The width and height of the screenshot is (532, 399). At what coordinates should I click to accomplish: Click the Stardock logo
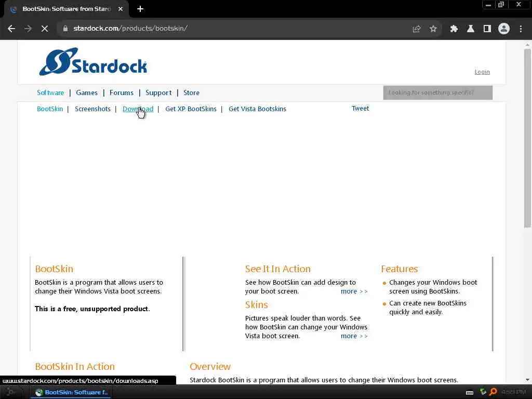click(93, 62)
